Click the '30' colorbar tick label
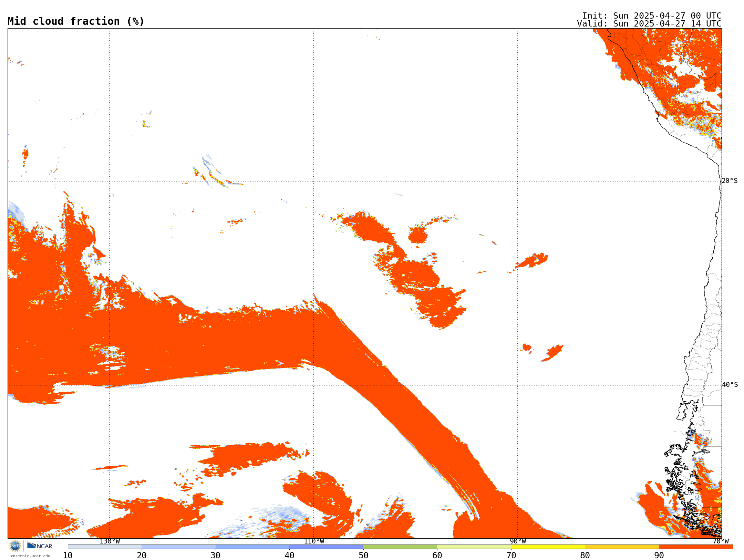This screenshot has width=744, height=560. coord(216,556)
